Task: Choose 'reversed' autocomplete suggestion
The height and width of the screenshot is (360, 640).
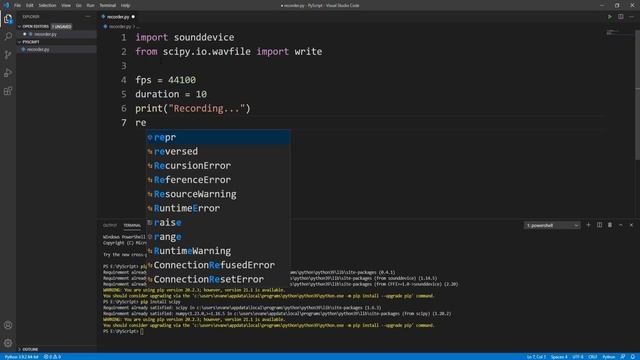Action: pos(218,151)
